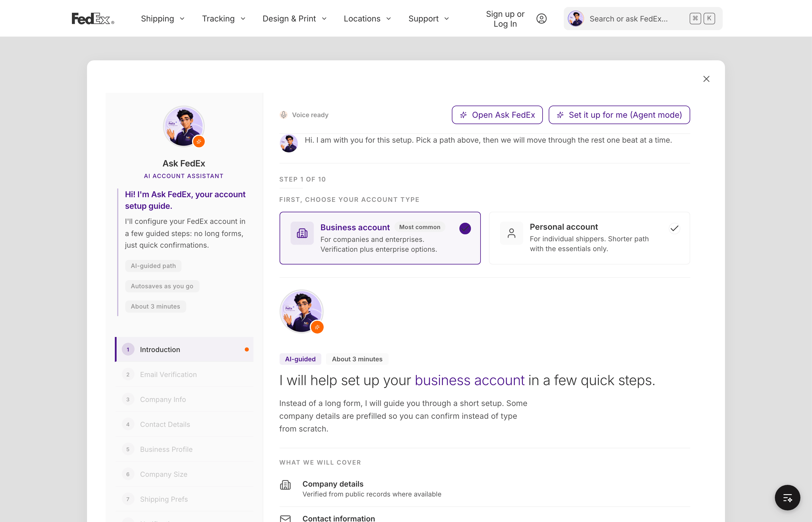Click the Company details building icon
Image resolution: width=812 pixels, height=522 pixels.
pyautogui.click(x=285, y=485)
